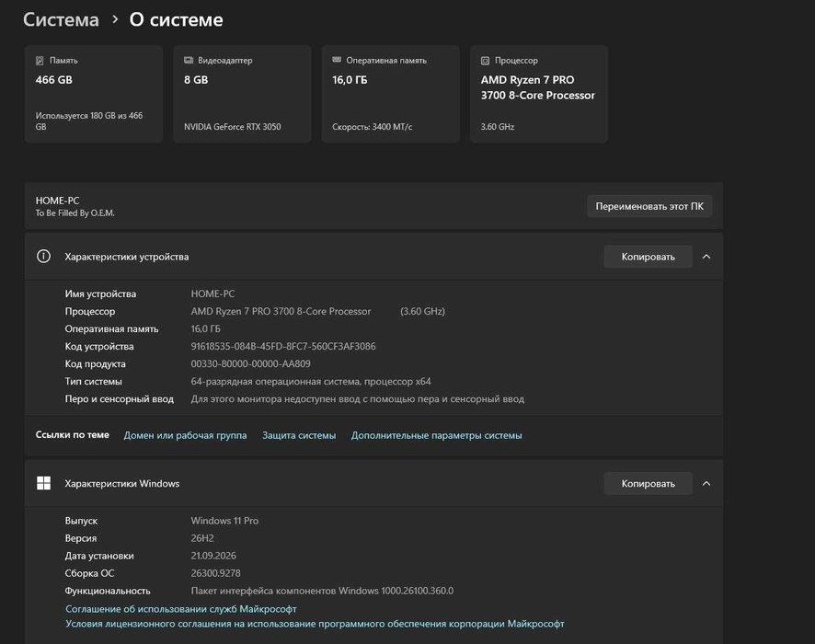815x644 pixels.
Task: Open Соглашение об использовании служб Майкрософт link
Action: coord(181,609)
